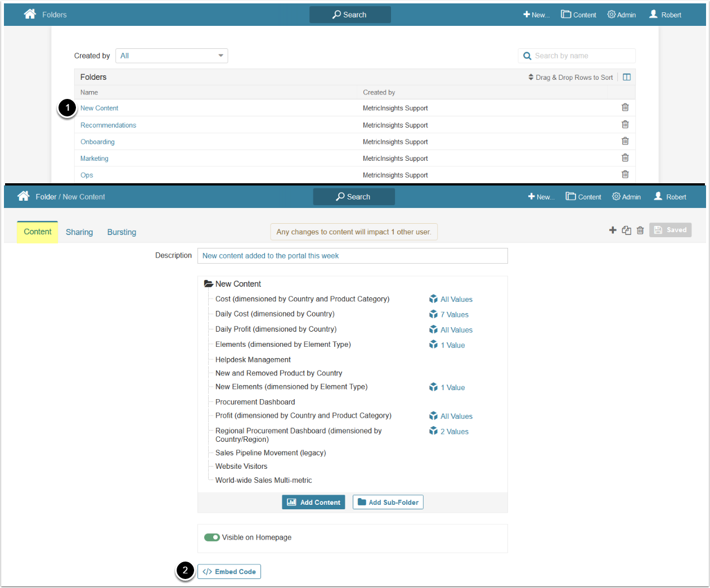
Task: Select the highlighted Content tab
Action: point(38,232)
